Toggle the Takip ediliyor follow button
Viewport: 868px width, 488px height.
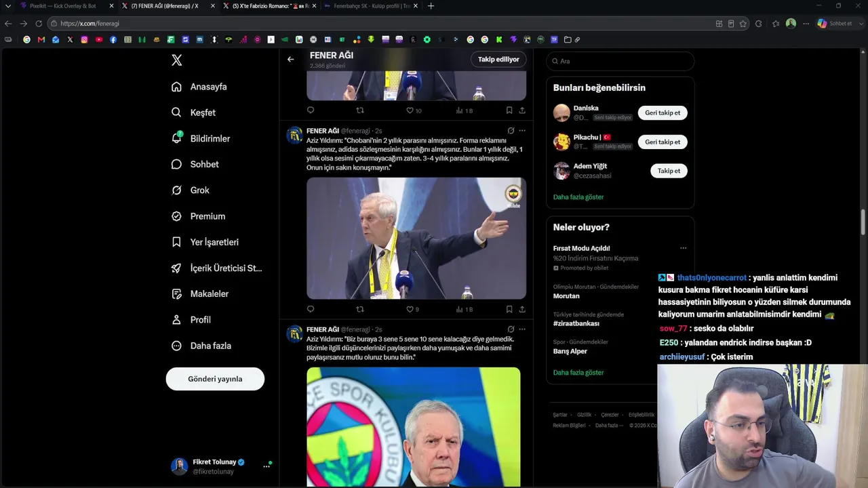pyautogui.click(x=498, y=60)
